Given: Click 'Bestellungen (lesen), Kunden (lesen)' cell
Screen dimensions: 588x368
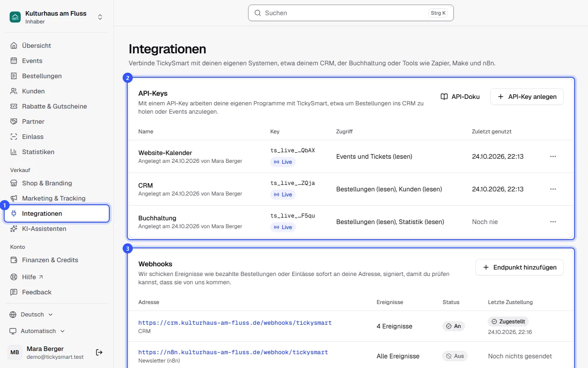Looking at the screenshot, I should 389,189.
